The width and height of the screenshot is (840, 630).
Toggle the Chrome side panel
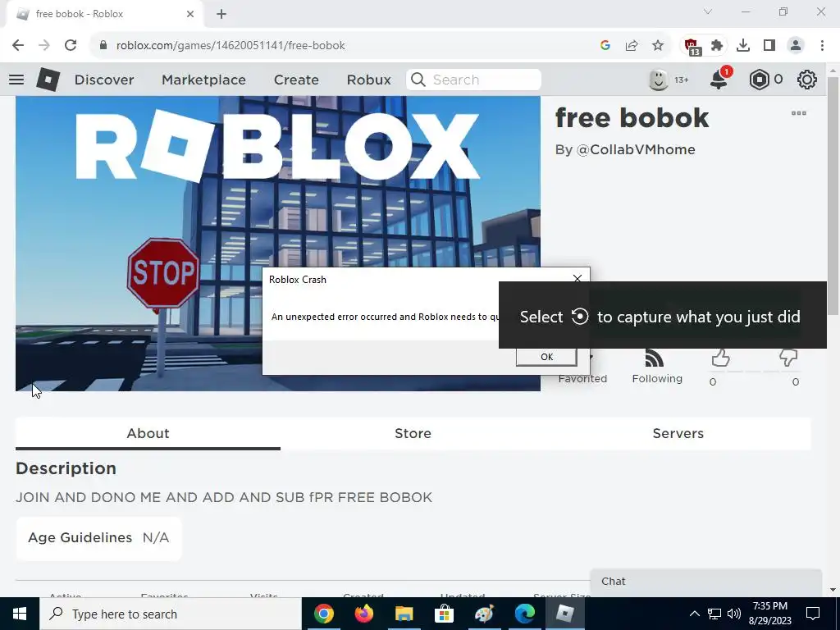[769, 46]
